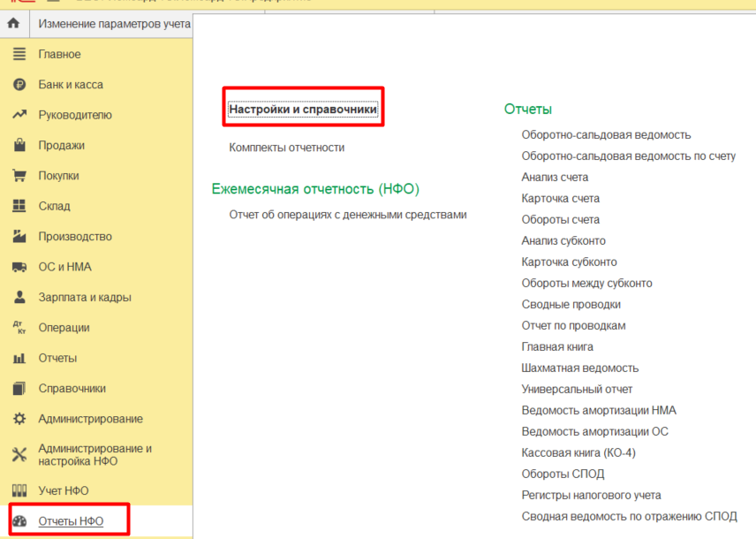Viewport: 756px width, 539px height.
Task: Open Оборотно-сальдовая ведомость report
Action: [x=606, y=135]
